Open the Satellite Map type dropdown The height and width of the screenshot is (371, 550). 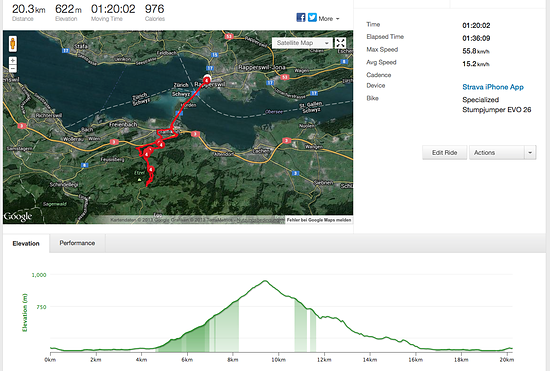tap(302, 43)
